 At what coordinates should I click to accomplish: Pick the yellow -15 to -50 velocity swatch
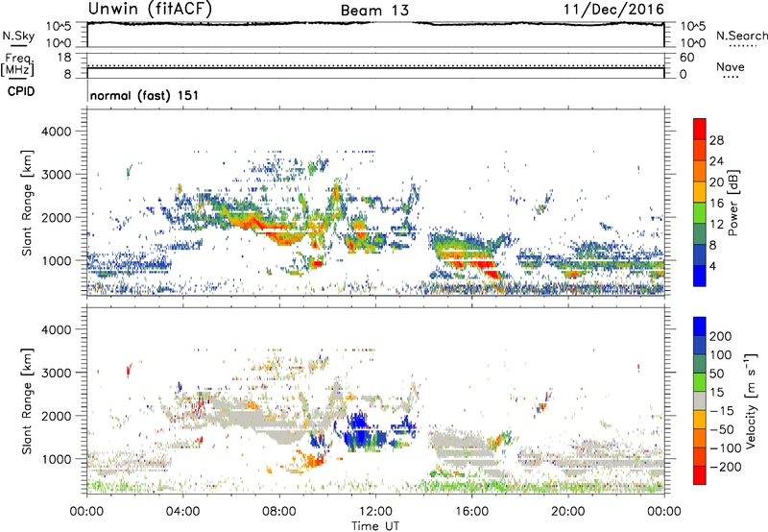click(700, 420)
